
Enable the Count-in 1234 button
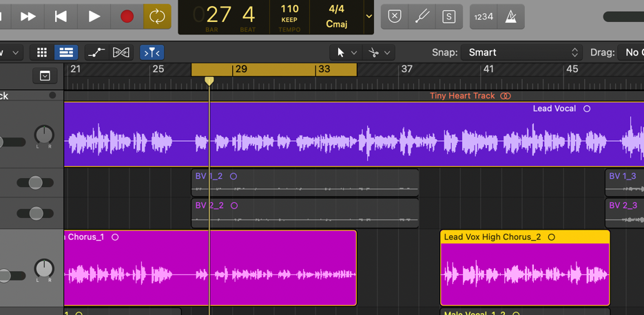(484, 17)
